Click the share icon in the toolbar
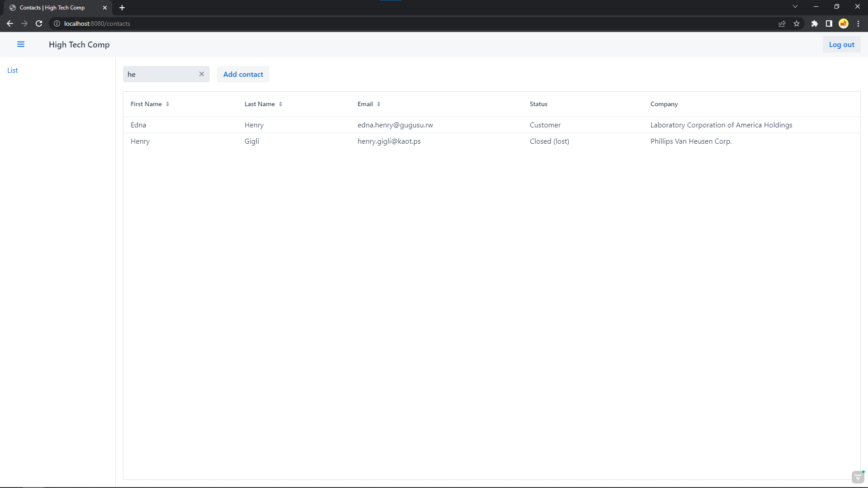 [782, 23]
